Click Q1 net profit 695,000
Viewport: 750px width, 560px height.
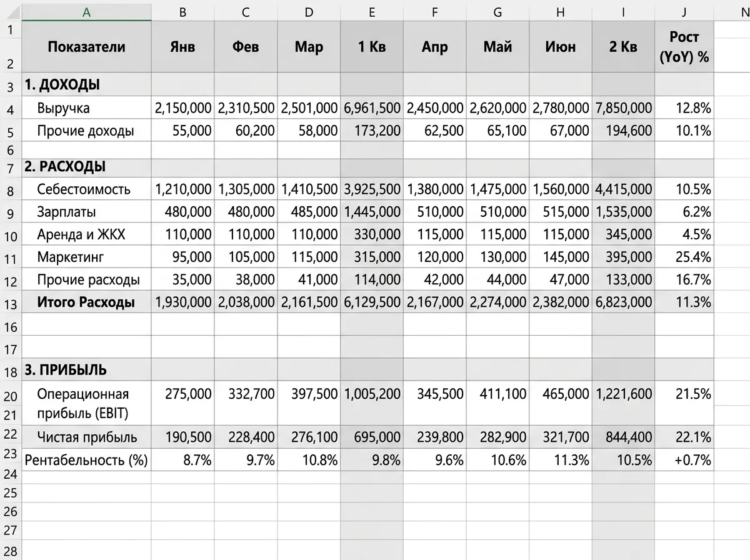372,437
